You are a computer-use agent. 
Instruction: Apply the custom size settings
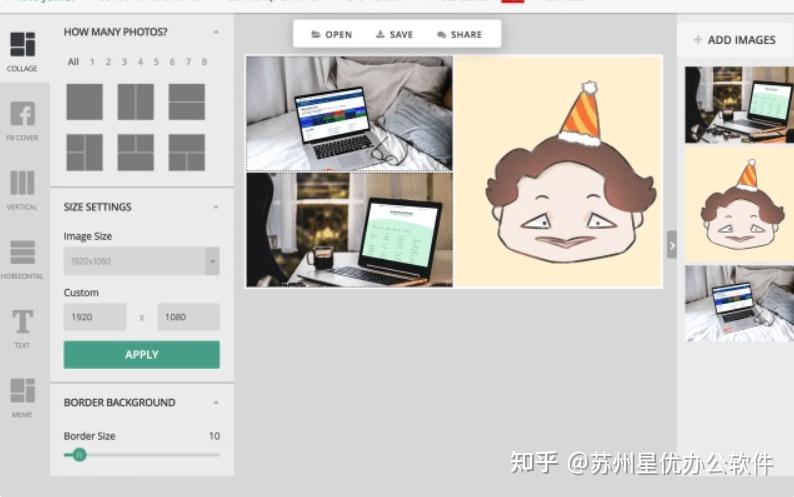tap(142, 355)
